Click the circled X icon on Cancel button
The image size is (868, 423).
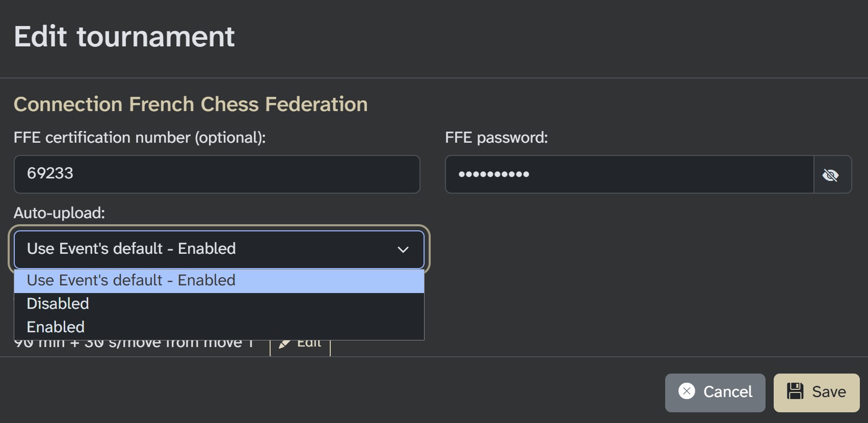[x=688, y=392]
